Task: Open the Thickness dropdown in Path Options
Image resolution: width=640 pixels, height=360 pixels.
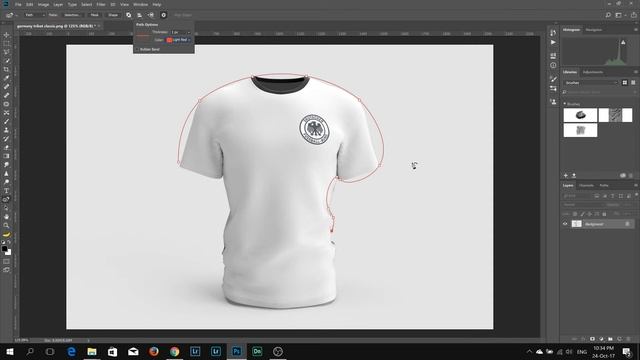Action: tap(181, 32)
